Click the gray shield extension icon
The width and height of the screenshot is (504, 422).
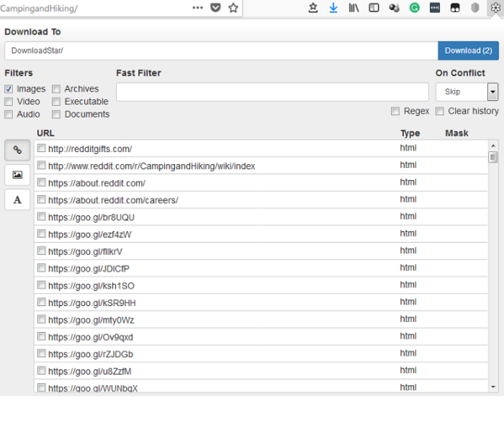475,8
